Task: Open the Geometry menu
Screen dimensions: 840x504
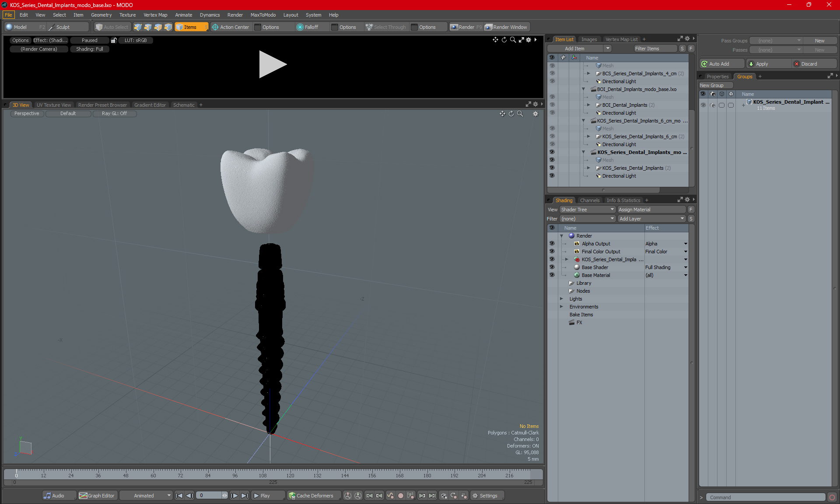Action: click(101, 15)
